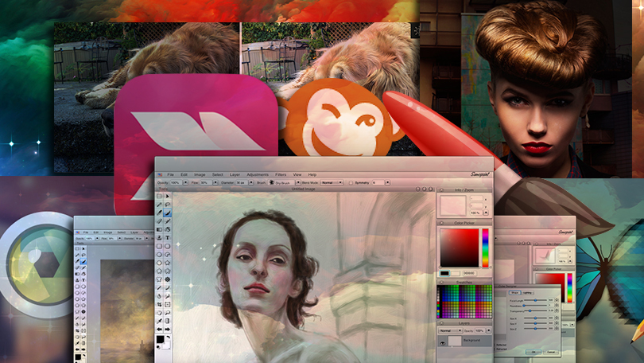
Task: Select the Move arrow tool
Action: coord(168,196)
